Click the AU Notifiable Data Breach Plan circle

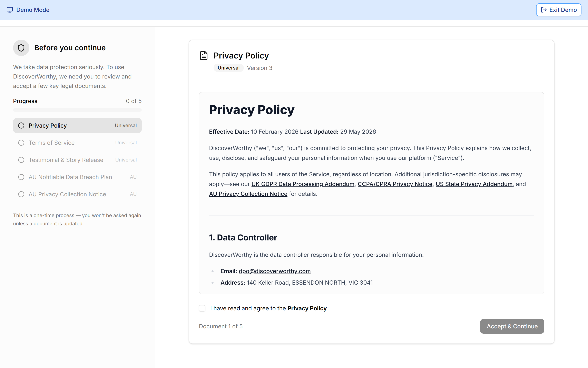tap(21, 177)
